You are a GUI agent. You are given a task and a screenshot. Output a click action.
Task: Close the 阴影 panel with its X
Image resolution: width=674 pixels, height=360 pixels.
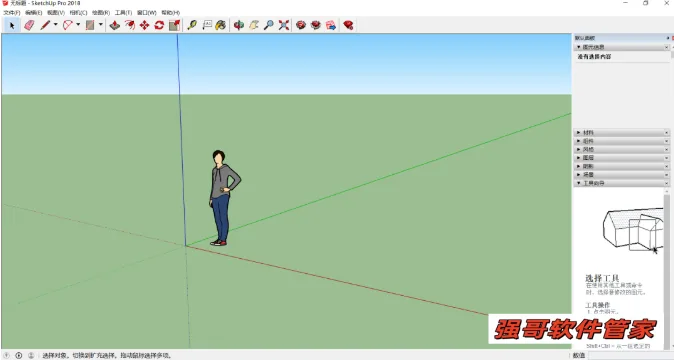[667, 166]
